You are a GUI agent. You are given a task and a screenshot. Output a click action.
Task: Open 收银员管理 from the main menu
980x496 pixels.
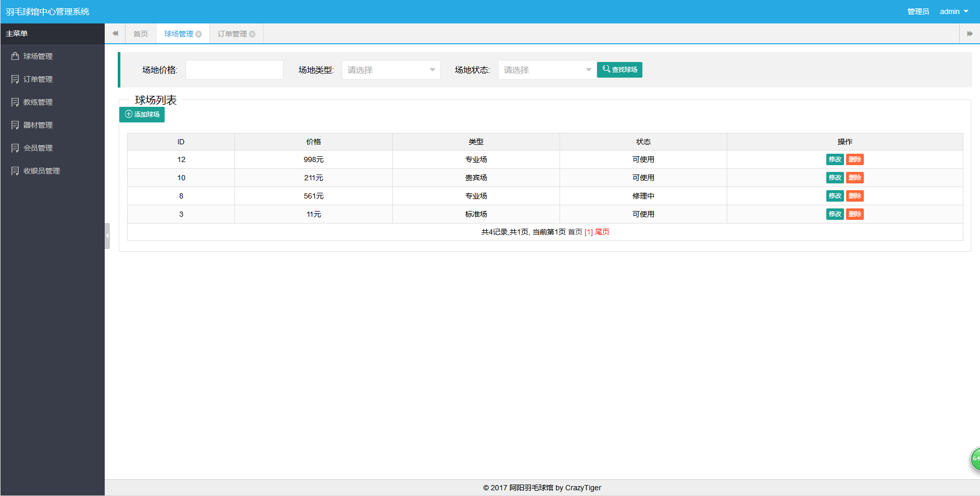(x=42, y=171)
